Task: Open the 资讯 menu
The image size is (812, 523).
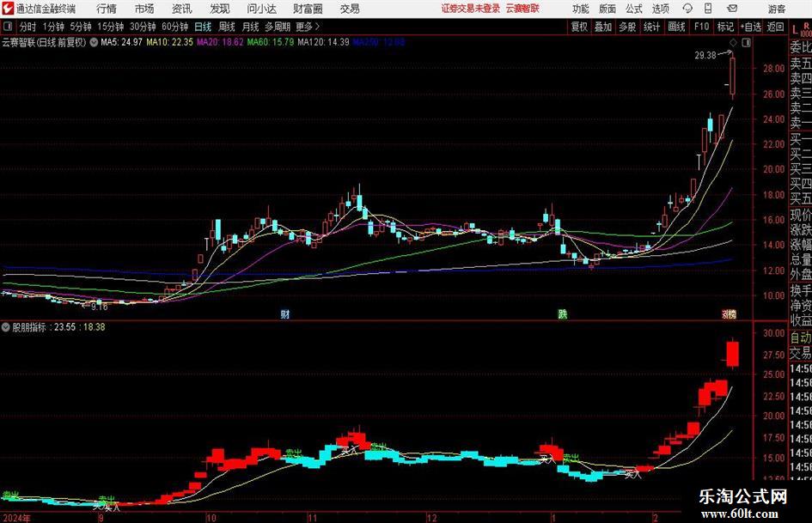Action: click(x=182, y=9)
